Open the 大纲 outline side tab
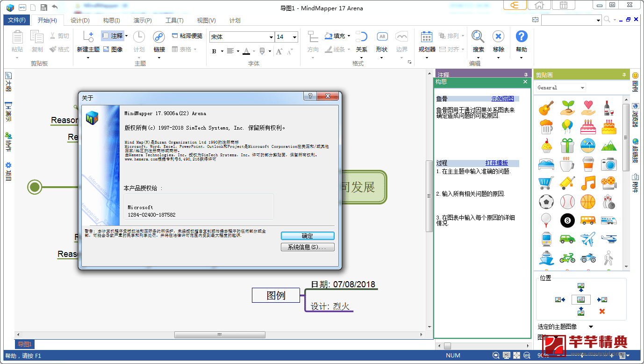Viewport: 644px width, 364px height. click(x=8, y=82)
